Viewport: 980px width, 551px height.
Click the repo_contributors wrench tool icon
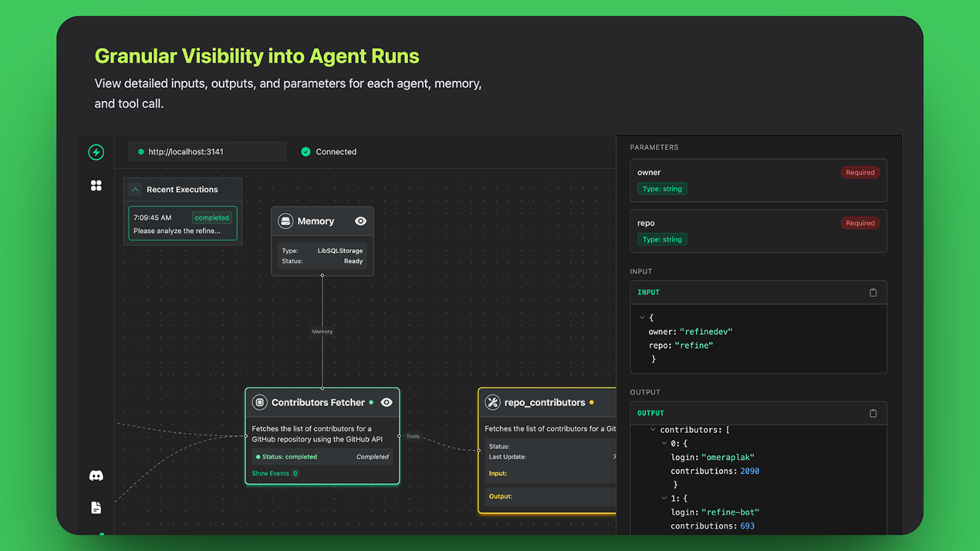pos(492,402)
